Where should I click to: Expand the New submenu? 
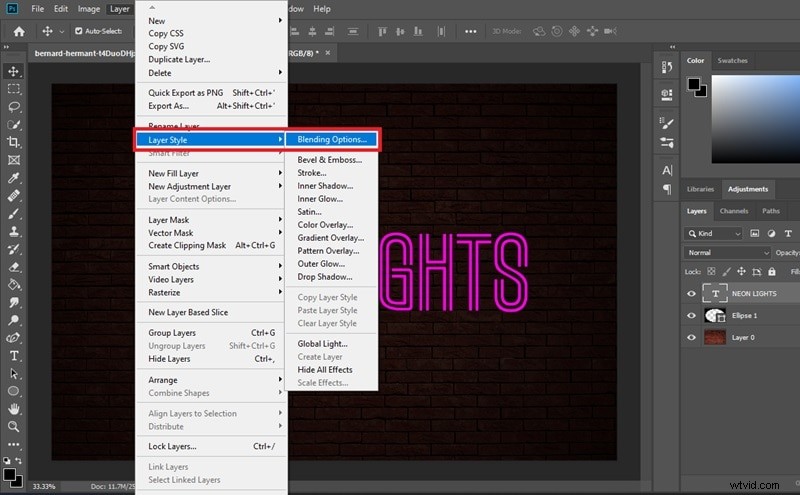point(211,21)
